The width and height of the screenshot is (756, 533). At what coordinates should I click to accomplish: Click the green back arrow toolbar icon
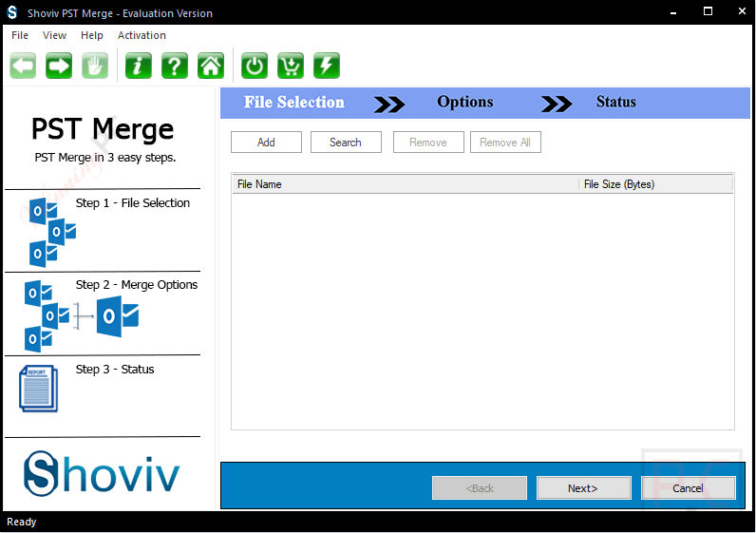pos(23,66)
